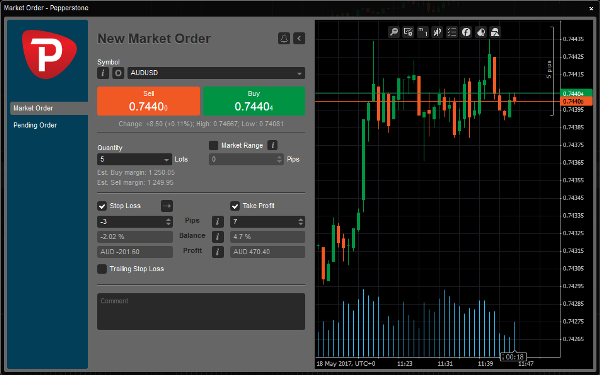Open the AUDUSD symbol dropdown

tap(216, 73)
